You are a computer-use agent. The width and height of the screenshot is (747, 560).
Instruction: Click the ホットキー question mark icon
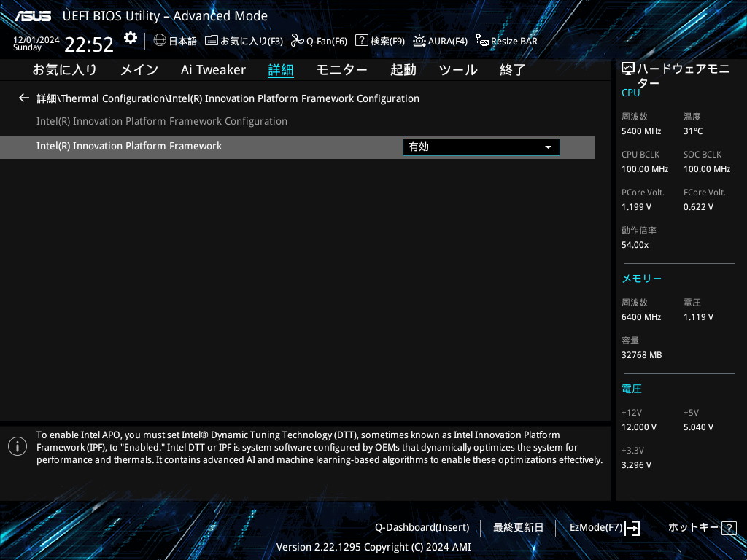pyautogui.click(x=729, y=528)
